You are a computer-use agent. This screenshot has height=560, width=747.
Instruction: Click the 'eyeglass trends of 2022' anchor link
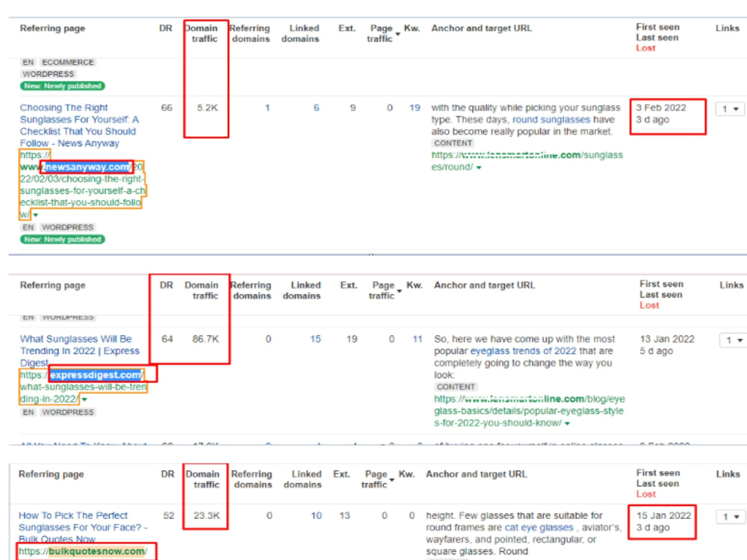(523, 351)
